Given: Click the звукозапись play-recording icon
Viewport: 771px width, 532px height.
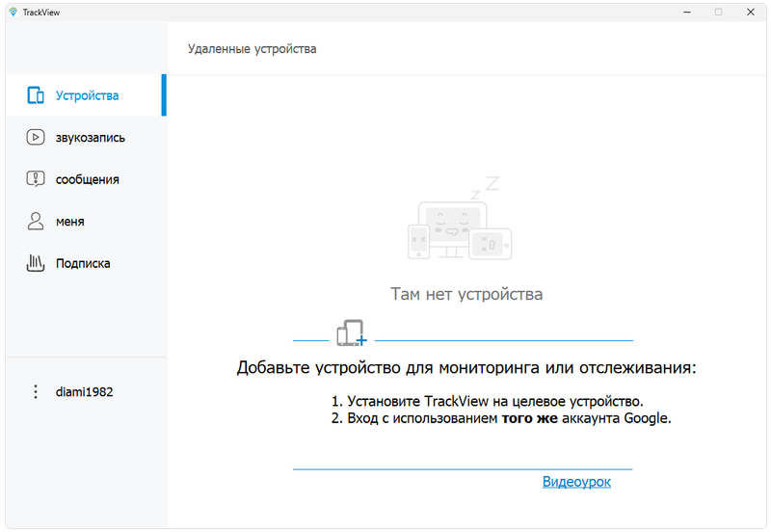Looking at the screenshot, I should click(36, 137).
